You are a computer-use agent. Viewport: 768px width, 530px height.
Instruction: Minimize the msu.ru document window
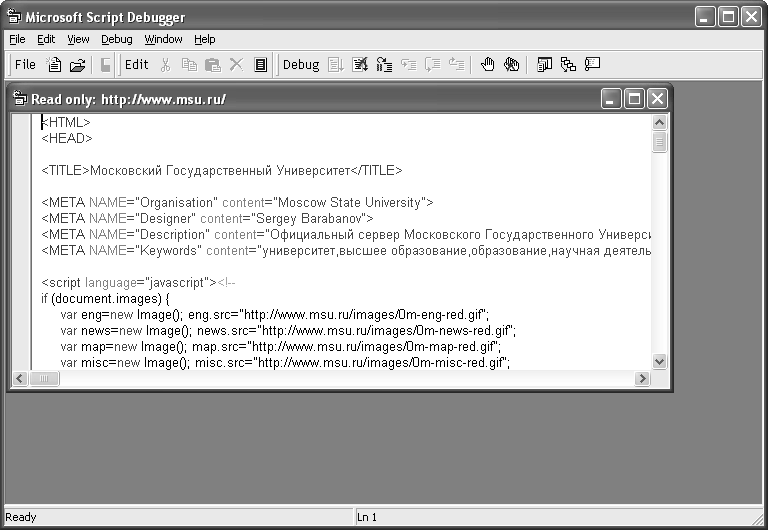610,99
